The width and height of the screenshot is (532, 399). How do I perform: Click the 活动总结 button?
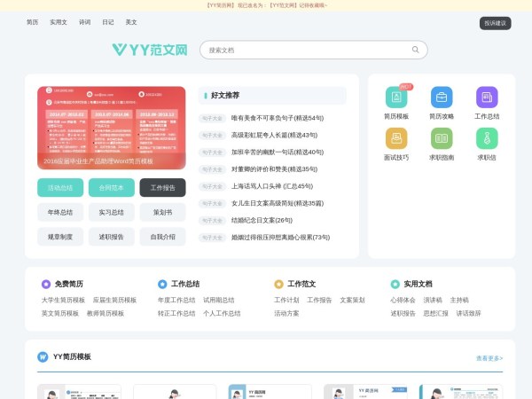coord(60,188)
